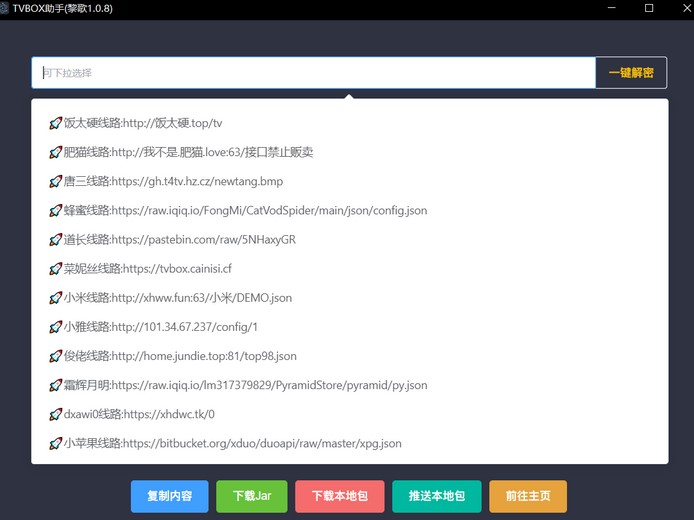Click the TVBOX助手 app icon in title bar
694x520 pixels.
click(5, 8)
